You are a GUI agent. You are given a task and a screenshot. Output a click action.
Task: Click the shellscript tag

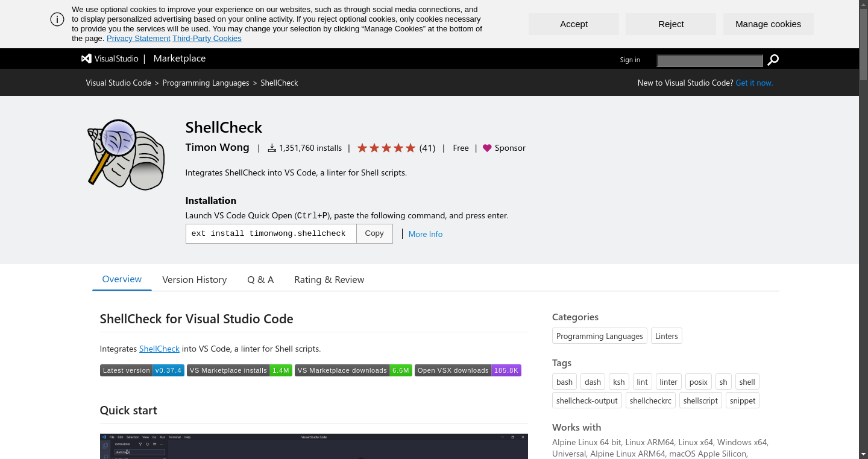[701, 400]
